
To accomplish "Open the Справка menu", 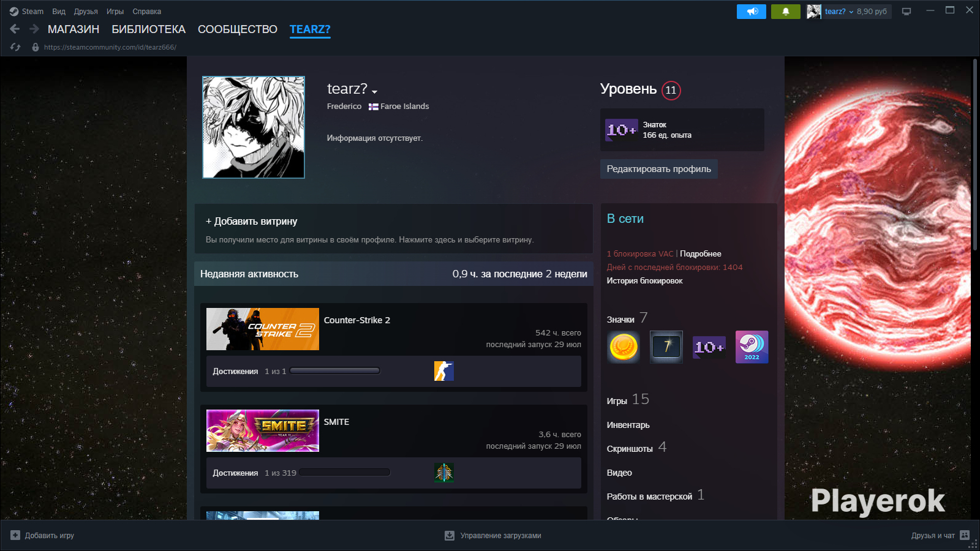I will [147, 12].
